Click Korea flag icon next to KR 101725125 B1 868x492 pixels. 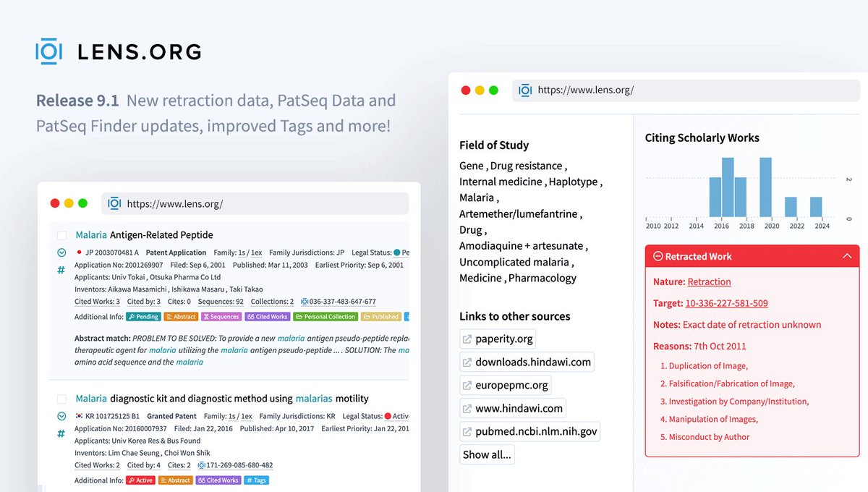(x=79, y=416)
